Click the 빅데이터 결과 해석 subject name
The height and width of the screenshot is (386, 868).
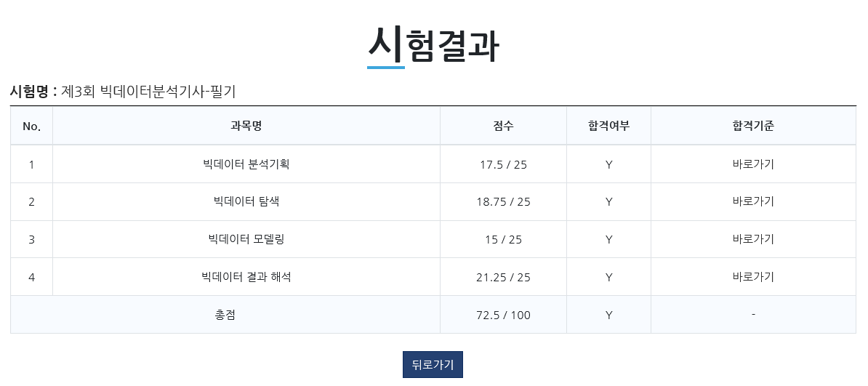(x=246, y=276)
